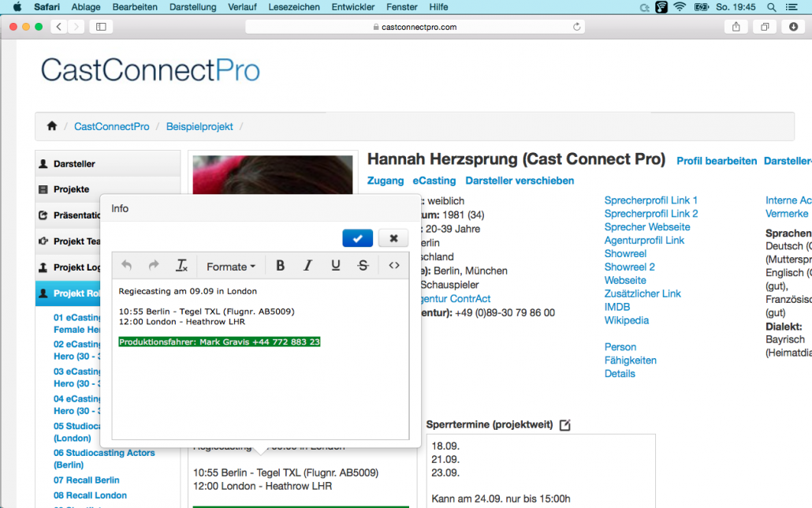This screenshot has height=508, width=812.
Task: Go to home breadcrumb icon
Action: click(52, 126)
